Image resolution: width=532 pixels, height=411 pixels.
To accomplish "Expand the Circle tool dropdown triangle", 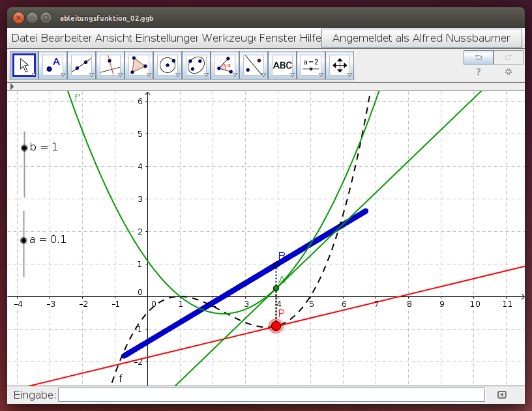I will 177,75.
